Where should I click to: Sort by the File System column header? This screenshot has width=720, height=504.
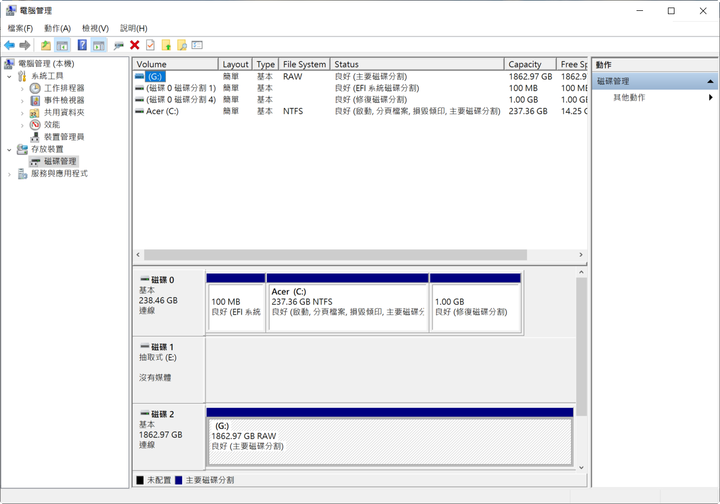304,64
